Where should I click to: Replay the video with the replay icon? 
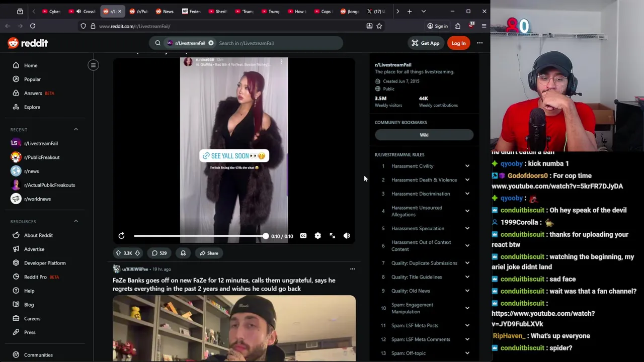coord(121,236)
